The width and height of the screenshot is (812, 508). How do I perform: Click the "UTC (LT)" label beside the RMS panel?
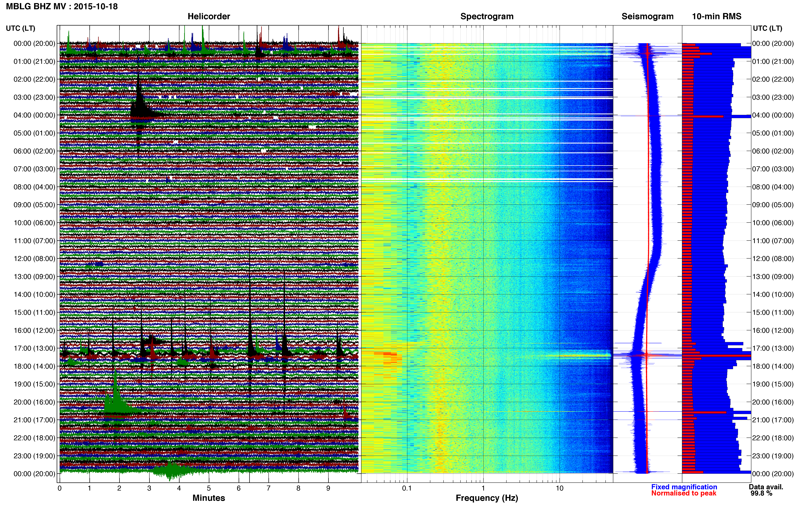[767, 28]
